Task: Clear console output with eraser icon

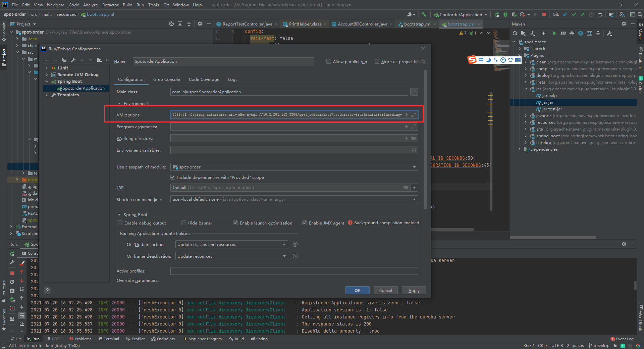Action: coord(22,263)
